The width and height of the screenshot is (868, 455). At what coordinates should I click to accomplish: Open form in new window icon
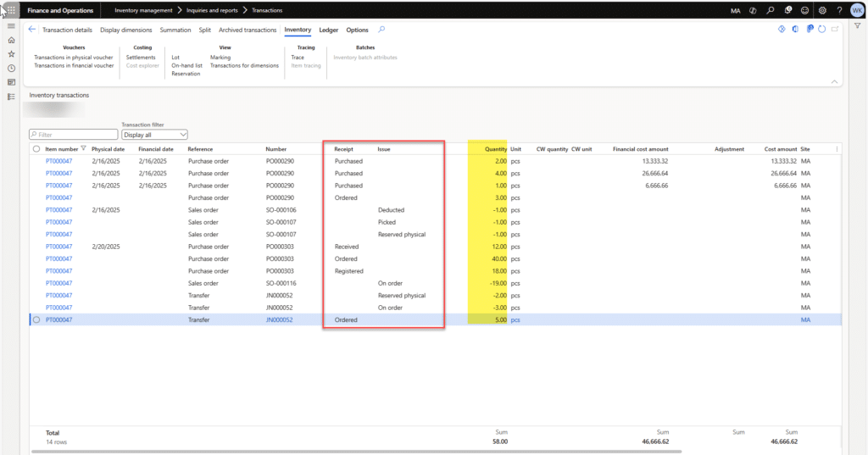pos(835,29)
